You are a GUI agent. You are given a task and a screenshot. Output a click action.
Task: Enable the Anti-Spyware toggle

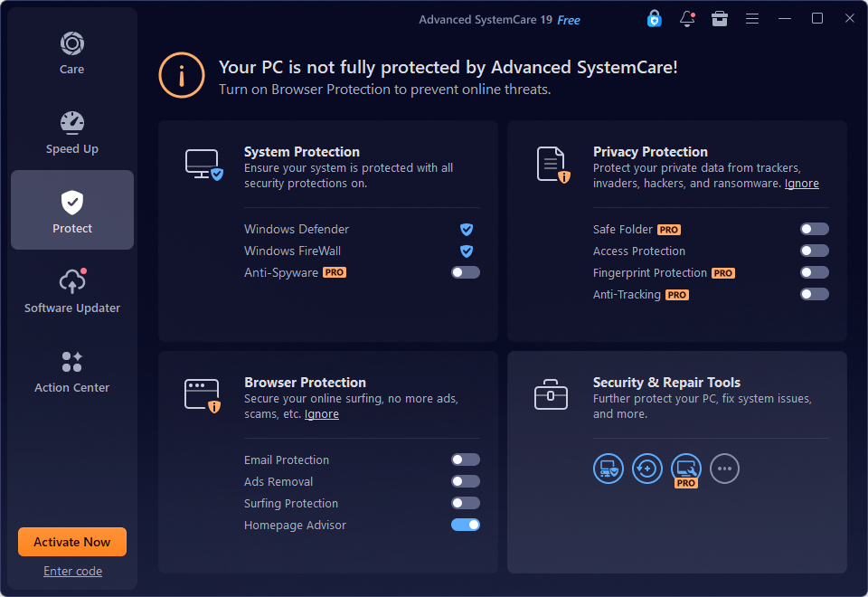coord(466,272)
